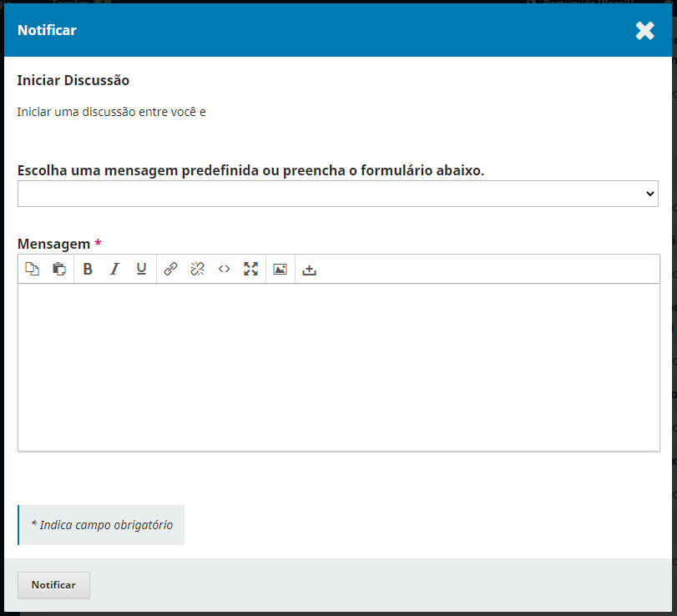Open the predefined message dropdown

point(337,194)
